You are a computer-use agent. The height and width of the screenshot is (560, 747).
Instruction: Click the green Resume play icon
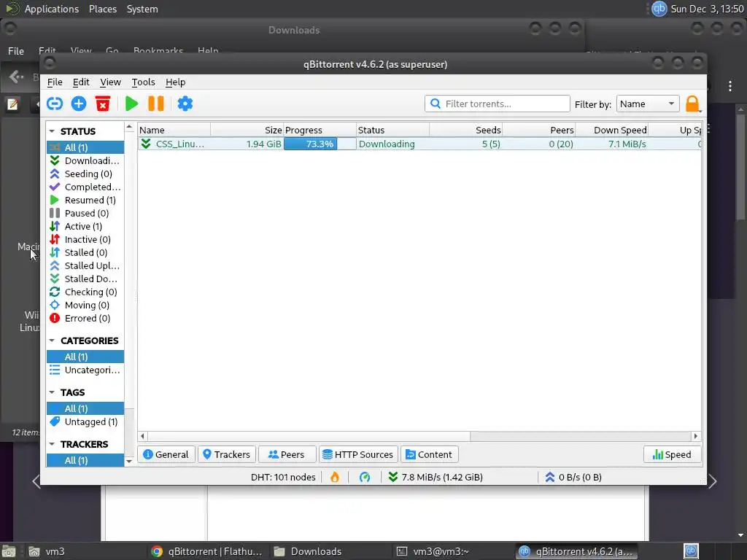click(131, 104)
